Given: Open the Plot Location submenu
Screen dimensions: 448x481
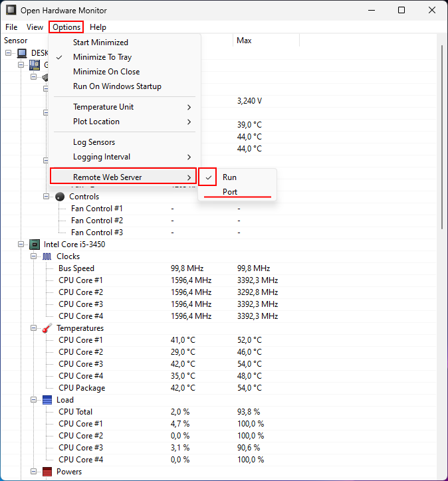Looking at the screenshot, I should 124,122.
